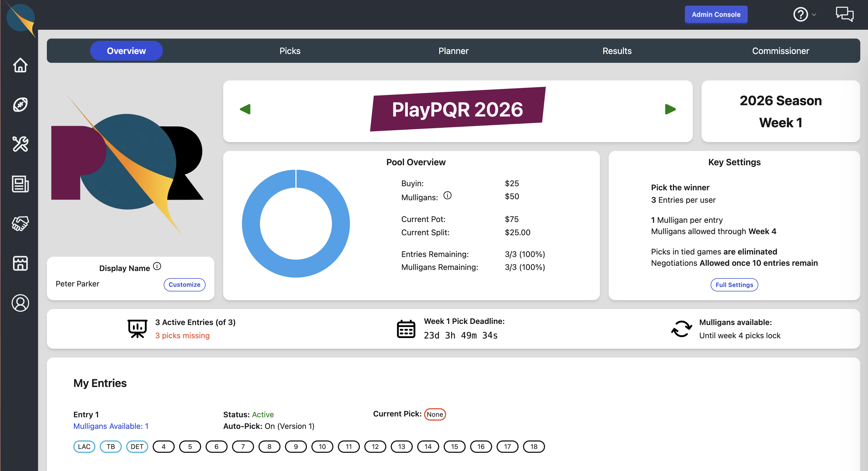Click the pick deadline calendar icon
This screenshot has height=471, width=868.
406,329
